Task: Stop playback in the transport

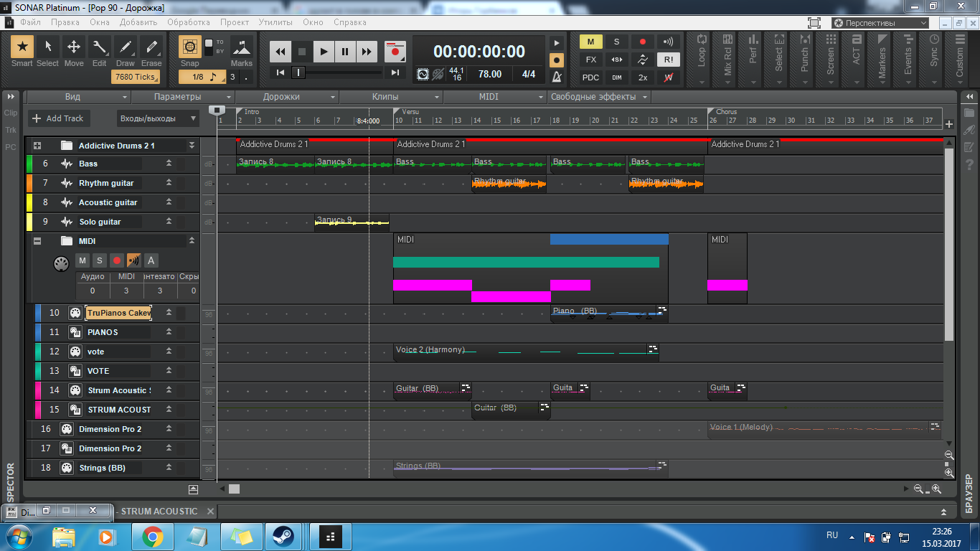Action: coord(302,52)
